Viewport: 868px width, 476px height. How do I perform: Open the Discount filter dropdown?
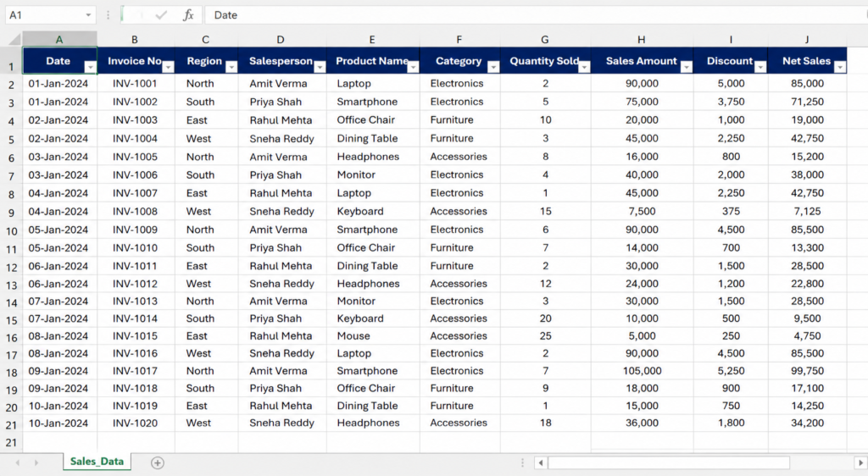click(x=760, y=67)
